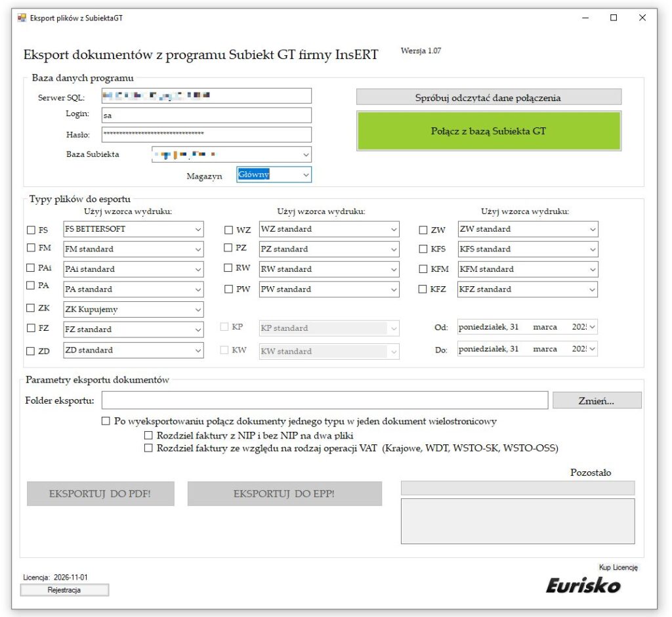Click the 'Licencja: 2026-11-01' text
672x617 pixels.
55,577
